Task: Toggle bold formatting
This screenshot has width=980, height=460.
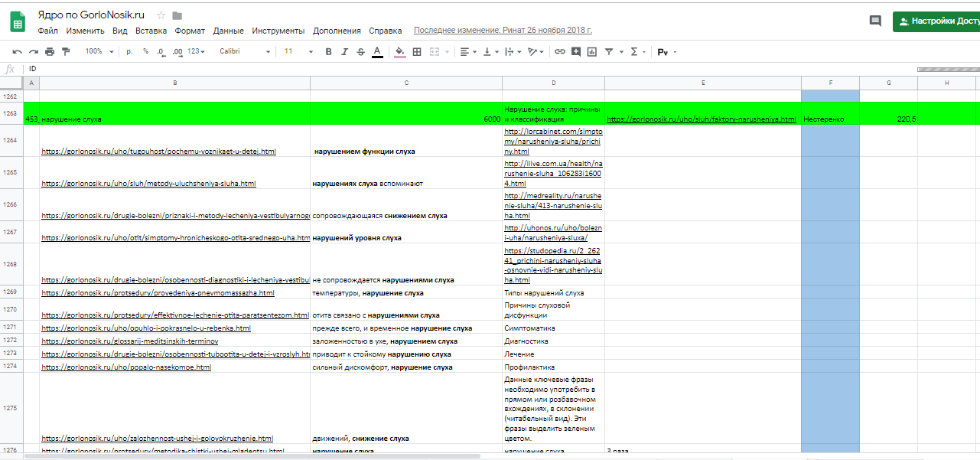Action: click(328, 51)
